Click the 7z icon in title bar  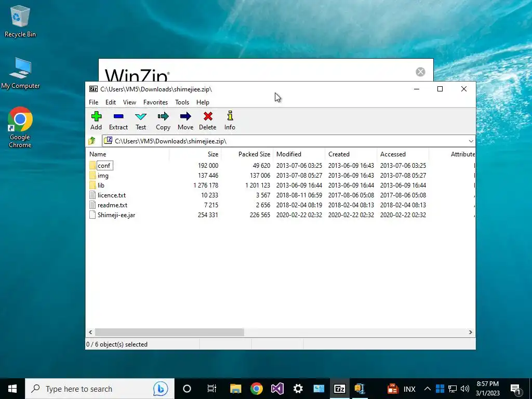point(94,89)
